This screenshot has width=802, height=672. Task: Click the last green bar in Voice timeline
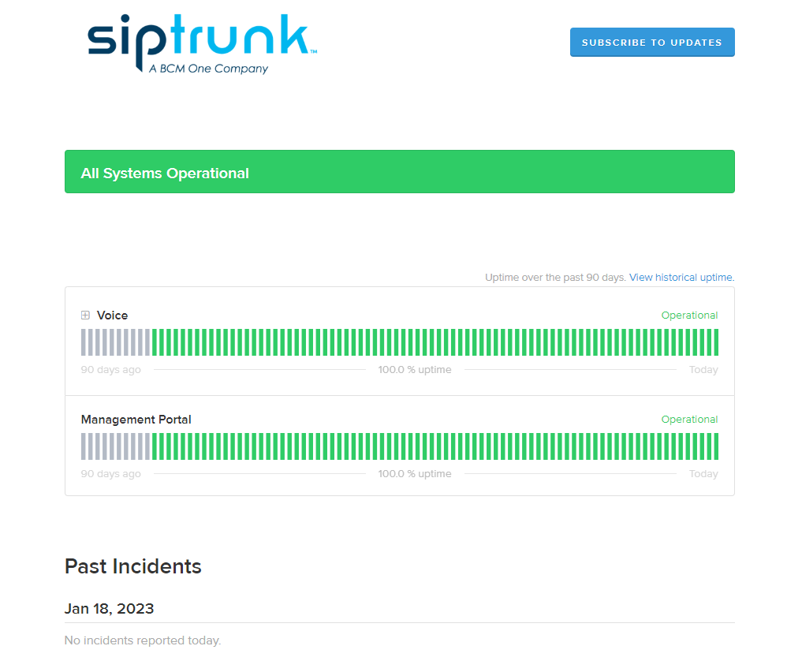(x=716, y=342)
